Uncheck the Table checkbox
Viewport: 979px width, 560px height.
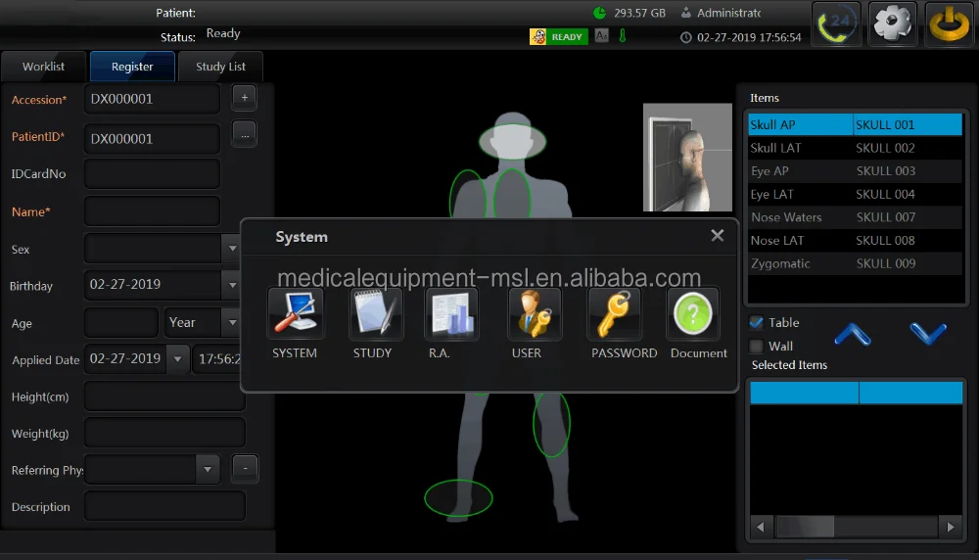tap(756, 323)
